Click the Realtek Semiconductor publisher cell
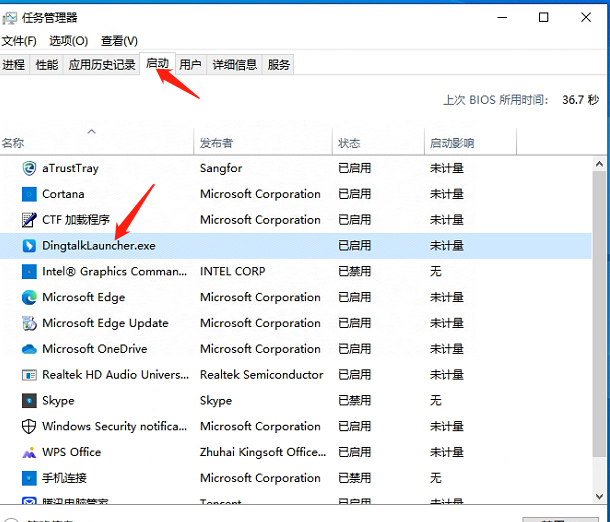 click(x=261, y=375)
